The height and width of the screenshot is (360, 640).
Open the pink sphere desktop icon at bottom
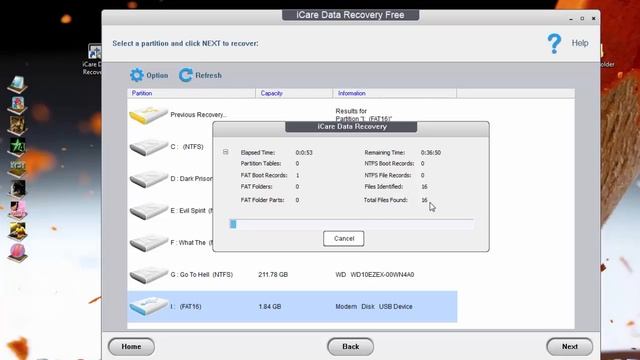point(17,252)
